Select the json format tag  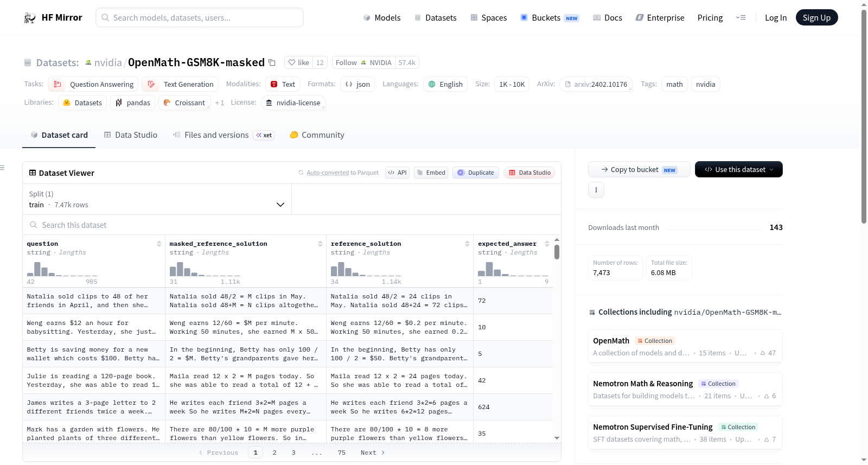(x=358, y=84)
